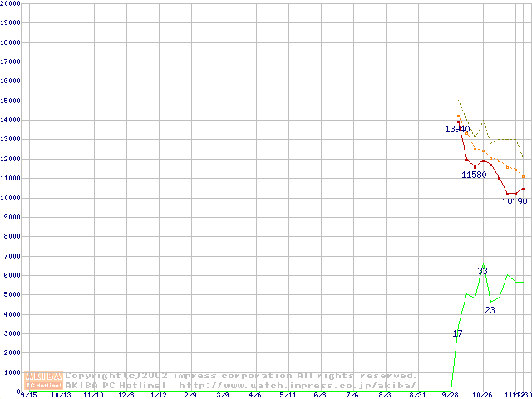532x399 pixels.
Task: Click the 13940 price data label
Action: click(x=457, y=129)
